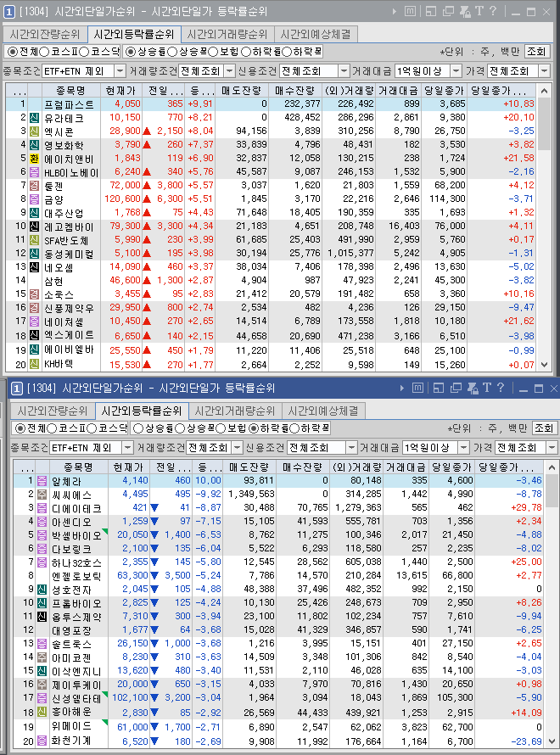This screenshot has height=755, width=560.
Task: Click 조회 button in upper window
Action: click(536, 52)
